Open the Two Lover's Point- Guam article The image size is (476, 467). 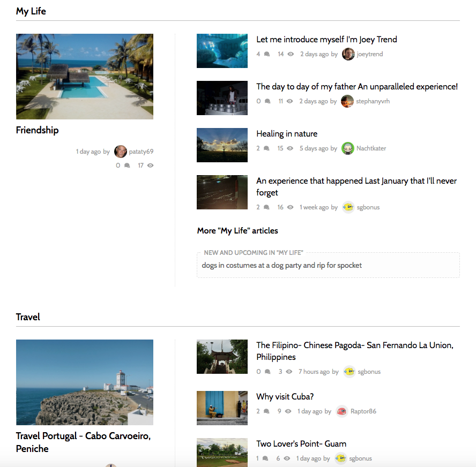(301, 443)
